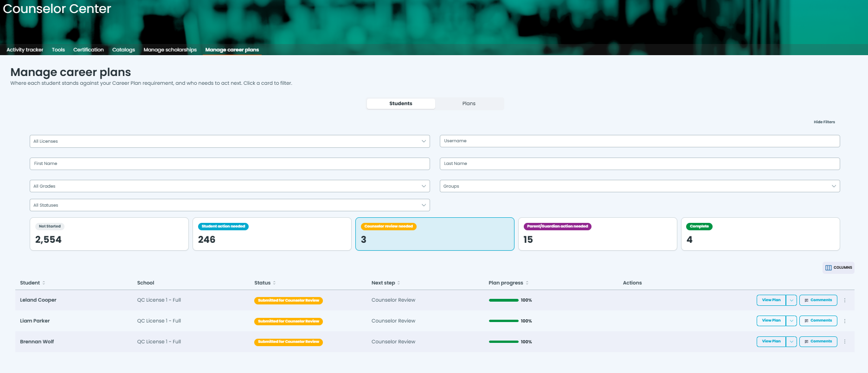Filter by Student action needed card
Screen dimensions: 868x373
click(272, 234)
